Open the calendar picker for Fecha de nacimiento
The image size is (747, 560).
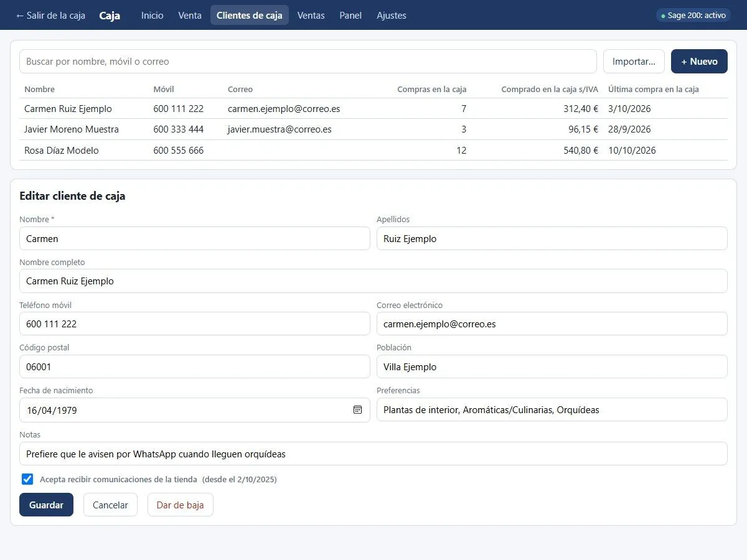[358, 410]
